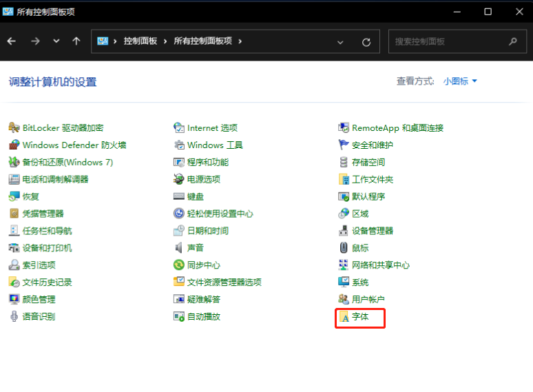Image resolution: width=533 pixels, height=392 pixels.
Task: Open the 用户帐户 link
Action: pos(368,300)
